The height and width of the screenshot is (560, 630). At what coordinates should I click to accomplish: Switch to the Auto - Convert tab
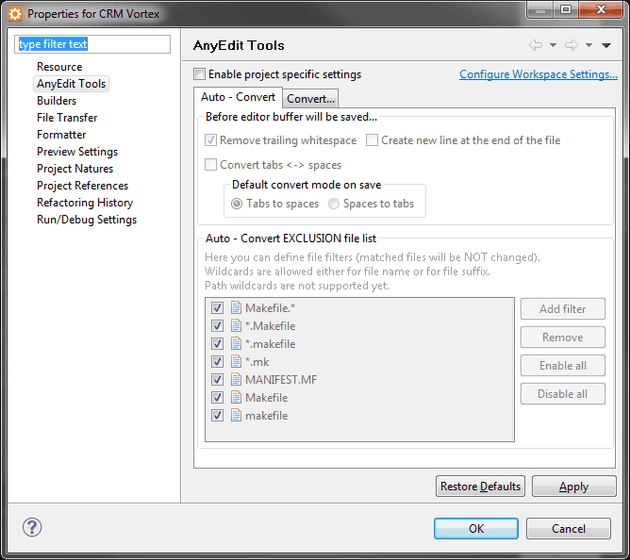click(x=238, y=97)
